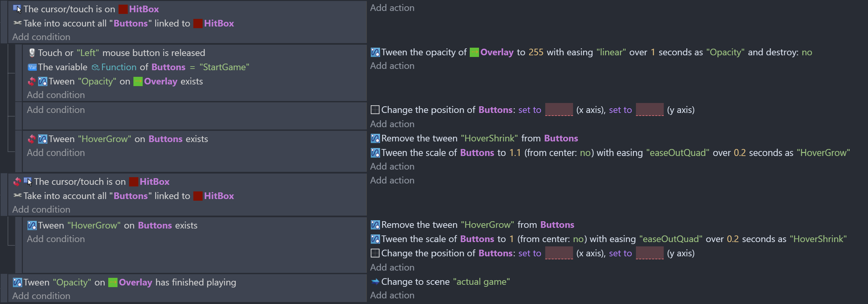The image size is (868, 304).
Task: Click "Add action" below Change to scene
Action: pyautogui.click(x=392, y=295)
